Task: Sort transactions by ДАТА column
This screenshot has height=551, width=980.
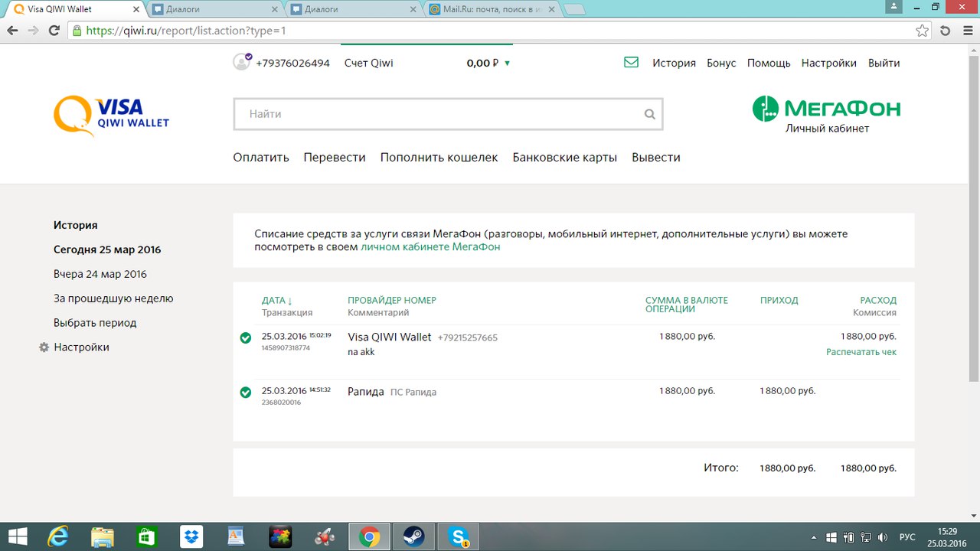Action: pos(277,301)
